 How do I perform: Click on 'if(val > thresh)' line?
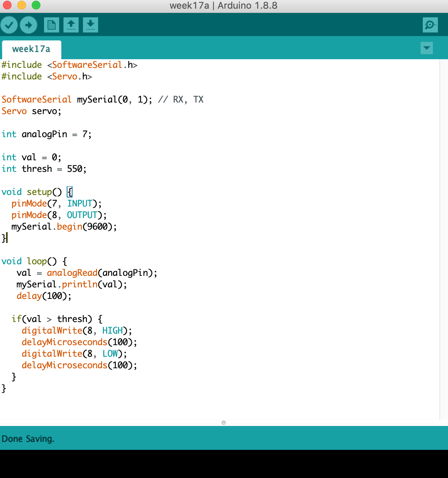coord(57,319)
